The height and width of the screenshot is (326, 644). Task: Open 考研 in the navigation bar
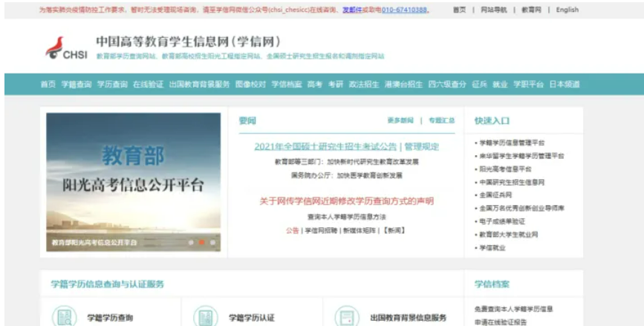point(336,84)
